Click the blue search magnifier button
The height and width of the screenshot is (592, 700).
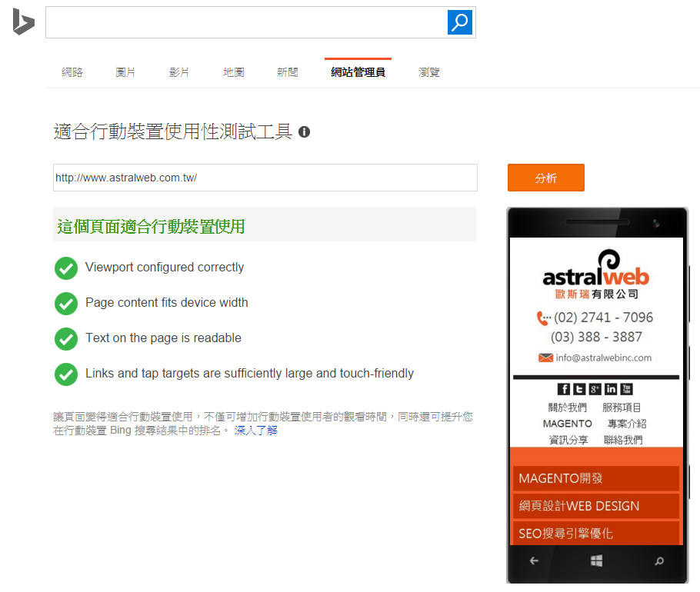coord(460,22)
